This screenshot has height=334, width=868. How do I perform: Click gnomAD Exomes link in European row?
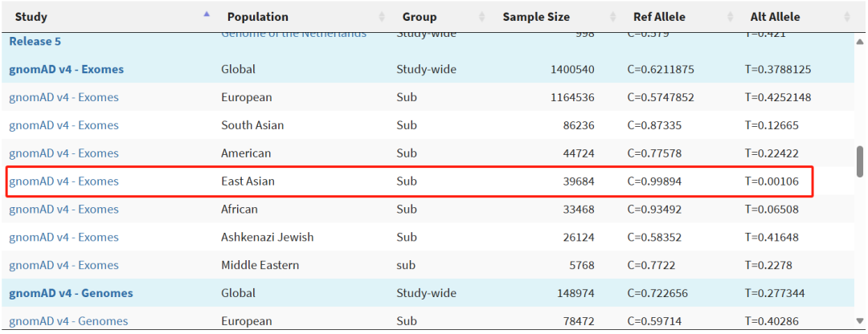(x=63, y=97)
